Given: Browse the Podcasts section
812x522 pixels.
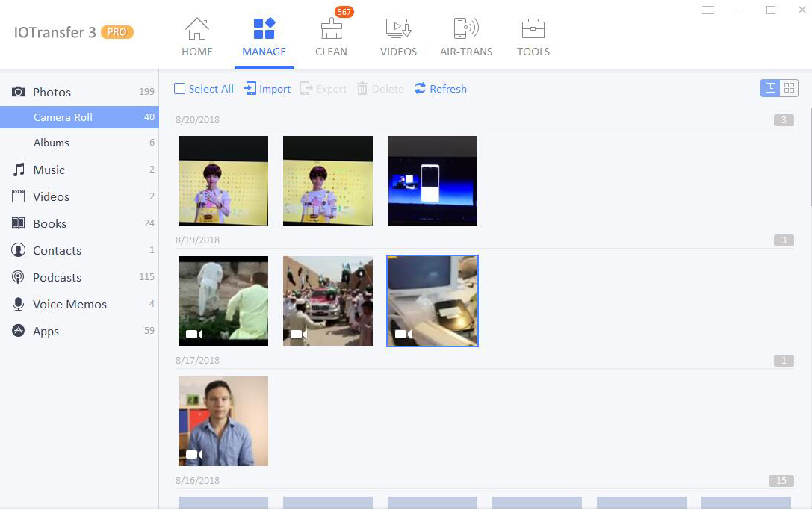Looking at the screenshot, I should tap(57, 277).
